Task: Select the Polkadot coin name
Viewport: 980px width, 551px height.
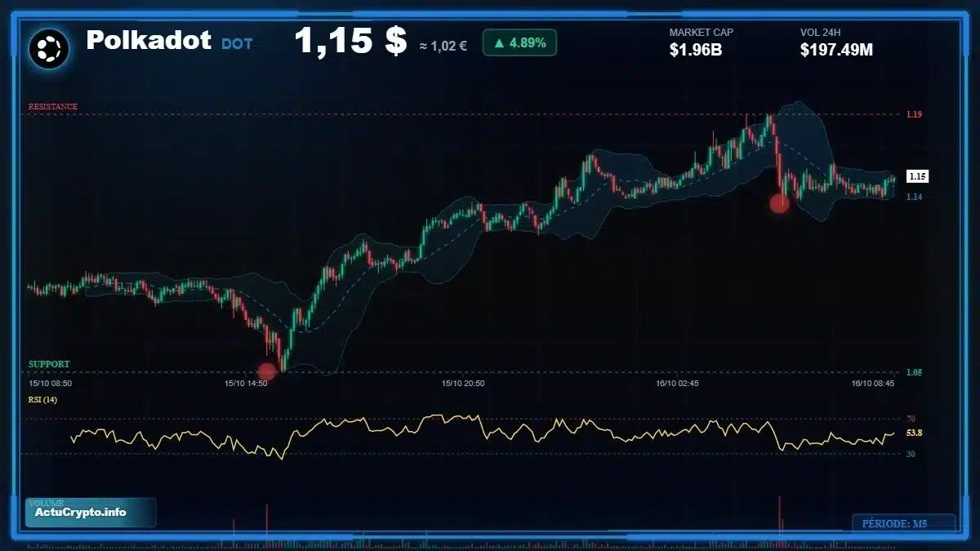Action: [x=149, y=40]
